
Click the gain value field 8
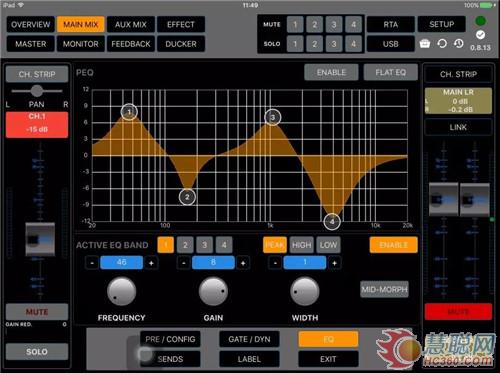(213, 263)
